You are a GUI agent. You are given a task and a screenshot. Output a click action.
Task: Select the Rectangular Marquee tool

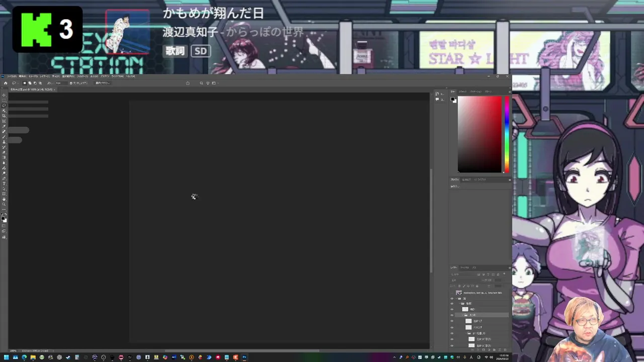click(x=4, y=100)
